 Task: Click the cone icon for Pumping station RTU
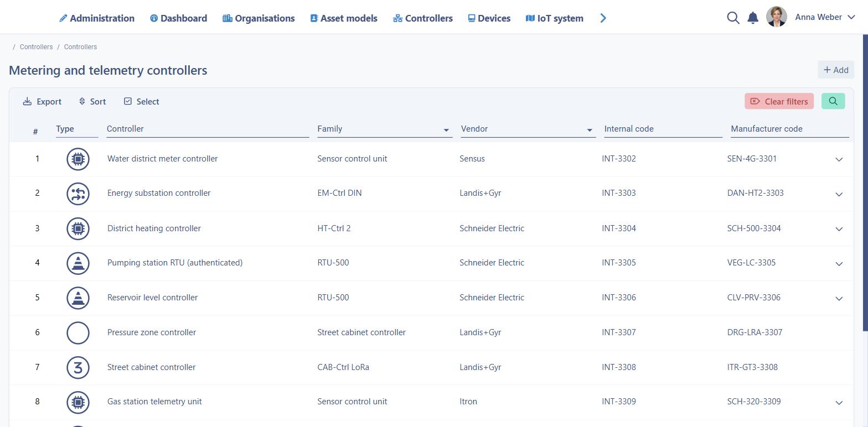click(78, 263)
